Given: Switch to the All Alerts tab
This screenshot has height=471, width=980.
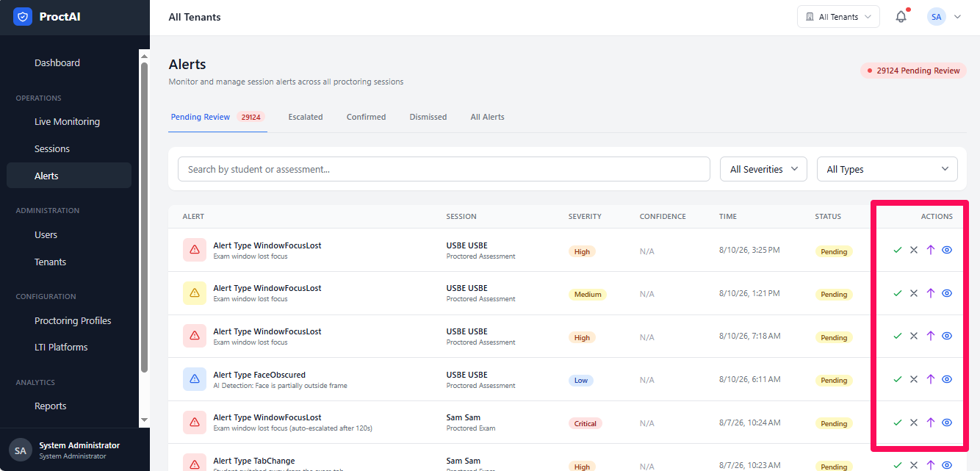Looking at the screenshot, I should (x=488, y=117).
